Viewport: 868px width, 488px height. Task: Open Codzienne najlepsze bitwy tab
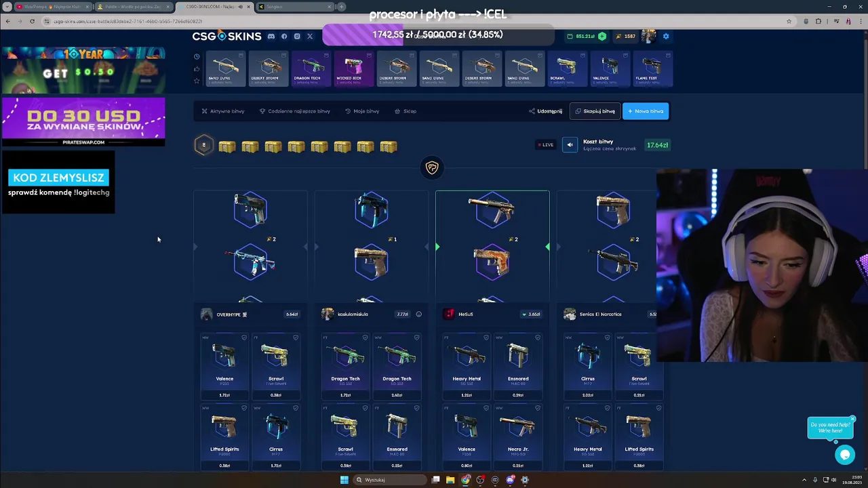coord(295,111)
